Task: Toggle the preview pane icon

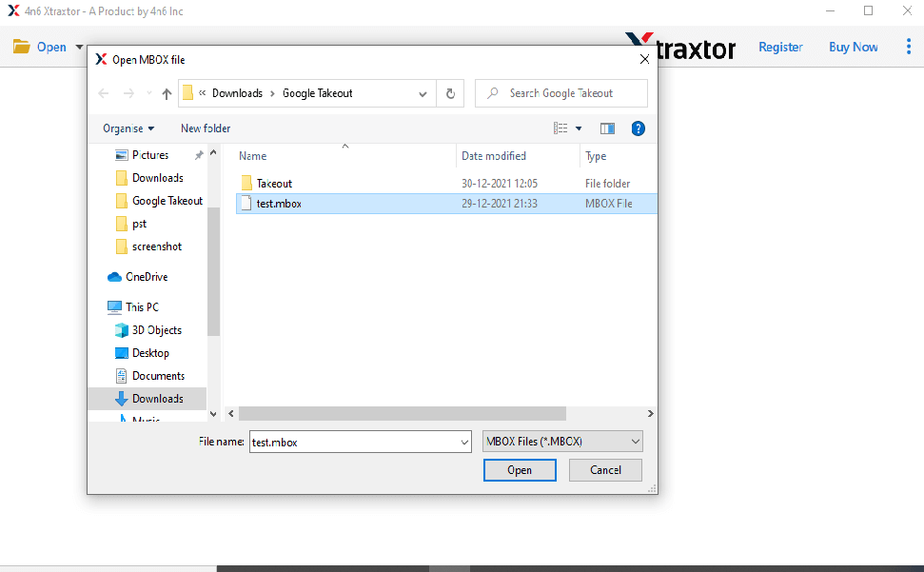Action: pyautogui.click(x=607, y=128)
